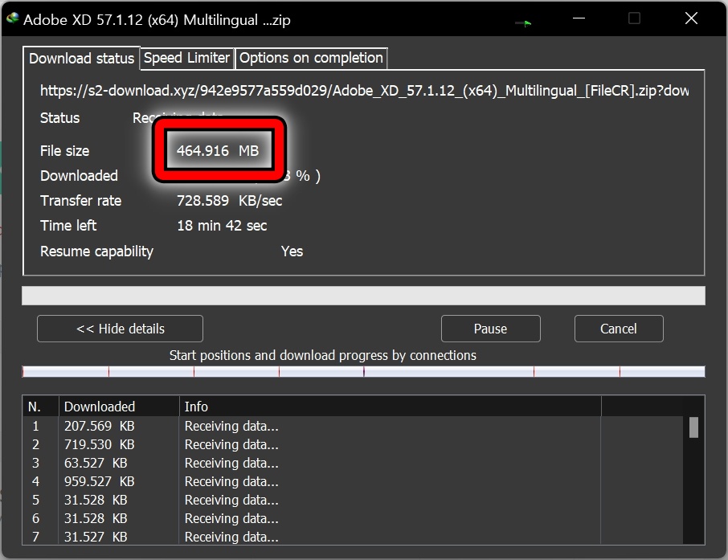This screenshot has width=728, height=560.
Task: Pause the download
Action: pos(490,329)
